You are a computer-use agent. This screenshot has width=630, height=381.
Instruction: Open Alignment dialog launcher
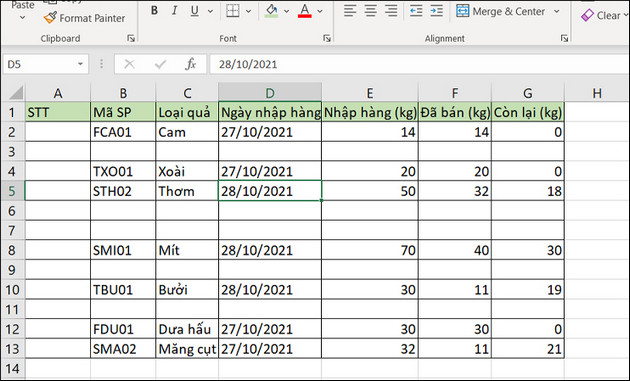[565, 39]
